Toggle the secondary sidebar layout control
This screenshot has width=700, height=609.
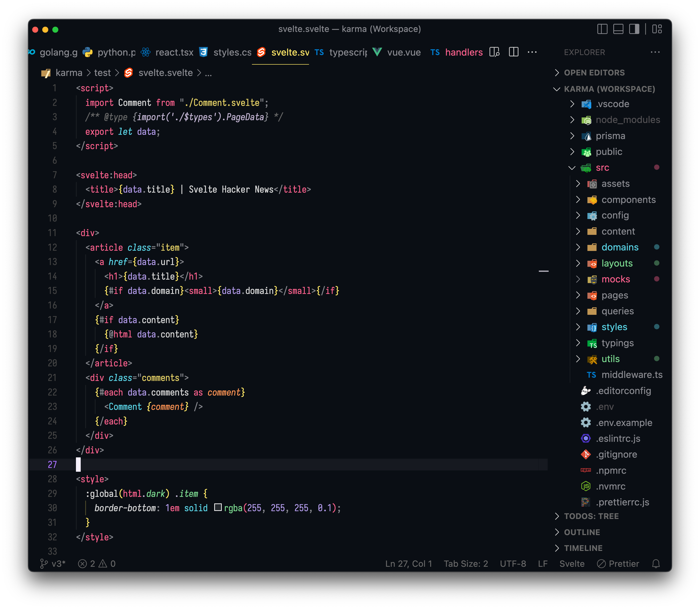(x=634, y=29)
